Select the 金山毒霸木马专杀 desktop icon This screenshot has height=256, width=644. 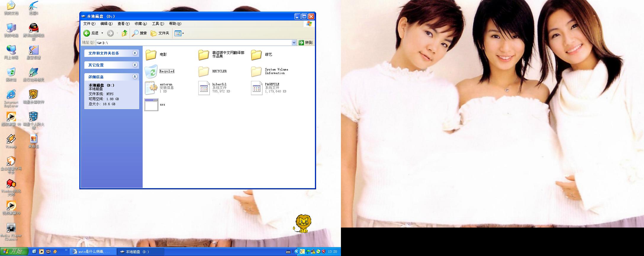(11, 165)
